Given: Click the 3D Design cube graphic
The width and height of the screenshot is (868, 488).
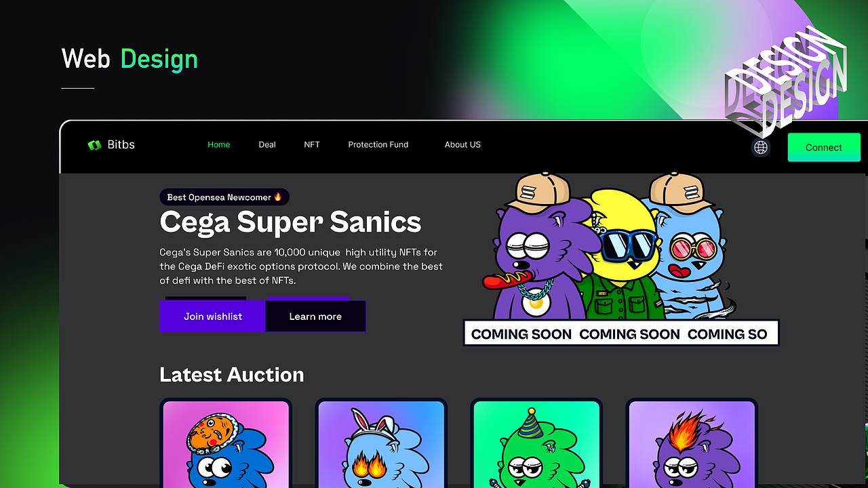Looking at the screenshot, I should [785, 81].
